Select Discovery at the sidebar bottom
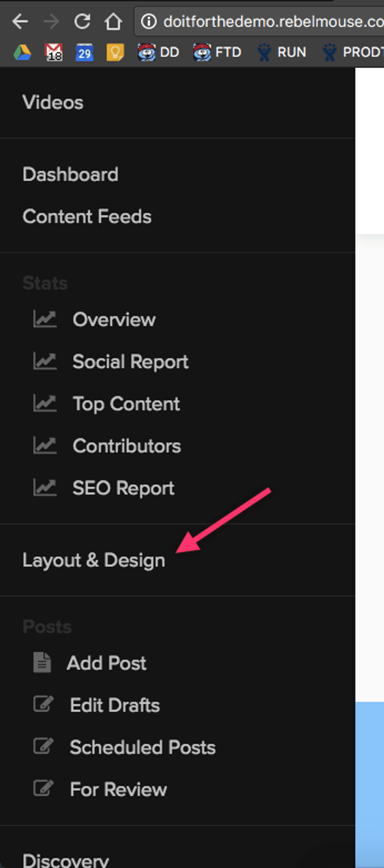 66,861
